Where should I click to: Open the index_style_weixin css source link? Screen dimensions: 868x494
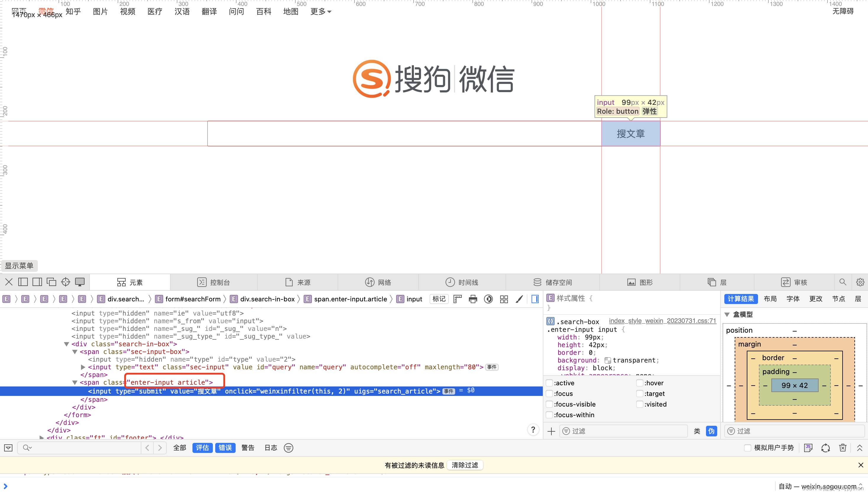click(662, 321)
